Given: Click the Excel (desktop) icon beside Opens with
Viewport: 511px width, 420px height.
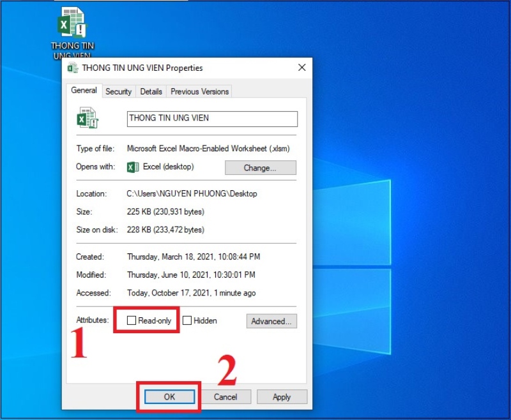Looking at the screenshot, I should click(x=133, y=167).
